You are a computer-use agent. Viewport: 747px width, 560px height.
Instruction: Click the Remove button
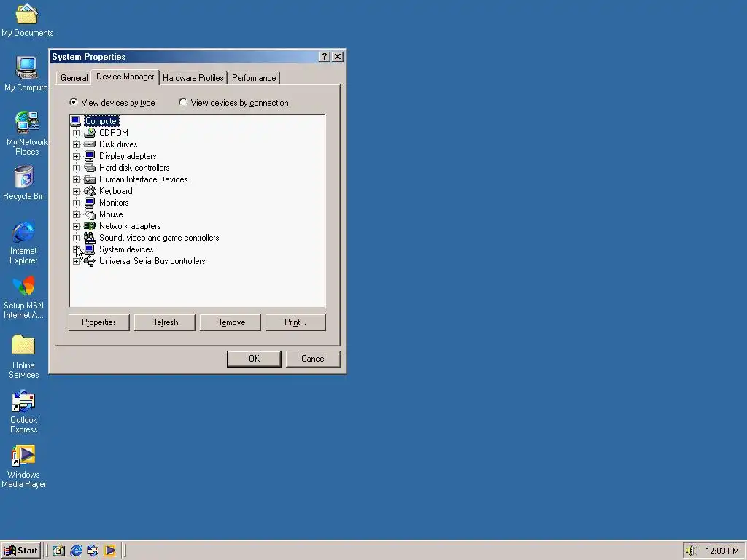click(x=231, y=322)
